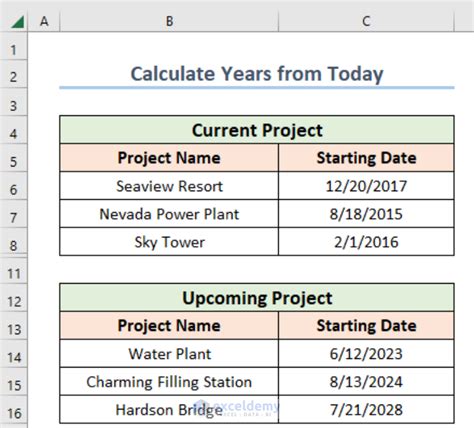
Task: Select column A header
Action: point(44,21)
